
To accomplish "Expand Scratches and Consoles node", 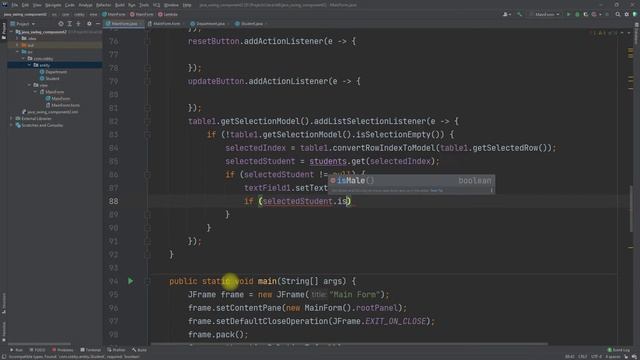I will 11,125.
